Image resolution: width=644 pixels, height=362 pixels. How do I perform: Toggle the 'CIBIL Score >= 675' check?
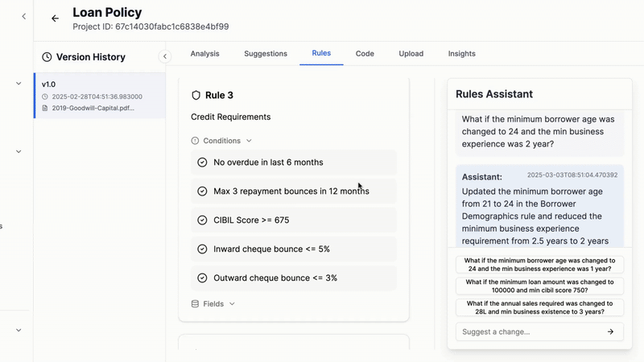(202, 220)
